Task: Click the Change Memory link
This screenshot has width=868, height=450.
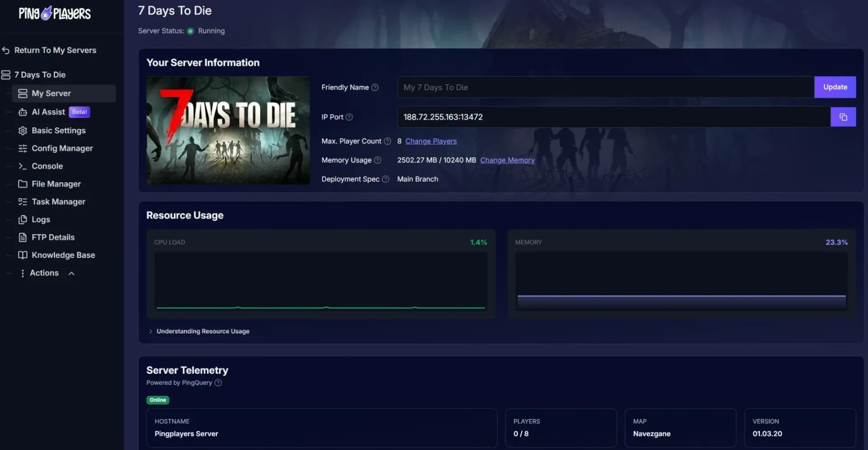Action: pyautogui.click(x=507, y=160)
